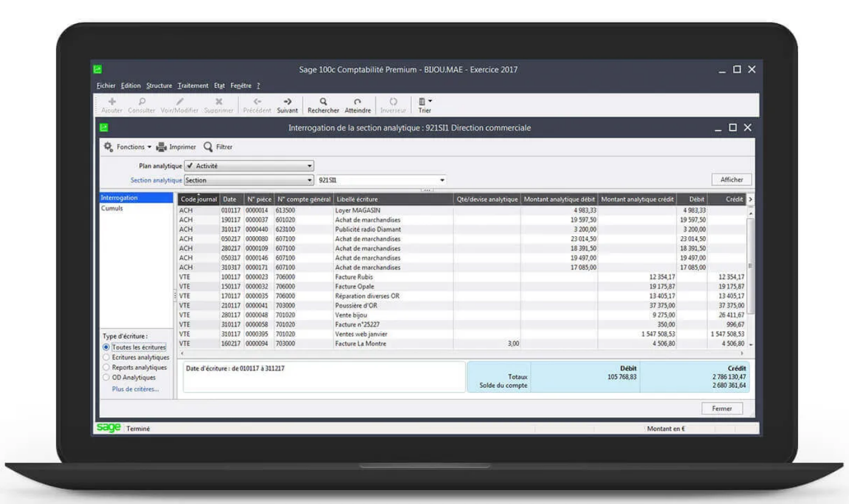The image size is (849, 504).
Task: Click the Trier calculator icon
Action: pos(424,103)
